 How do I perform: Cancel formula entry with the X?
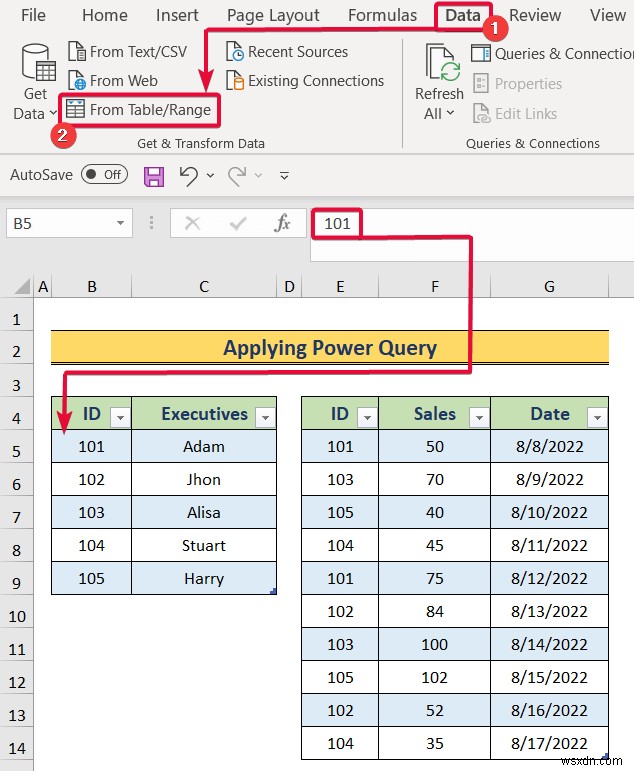192,223
